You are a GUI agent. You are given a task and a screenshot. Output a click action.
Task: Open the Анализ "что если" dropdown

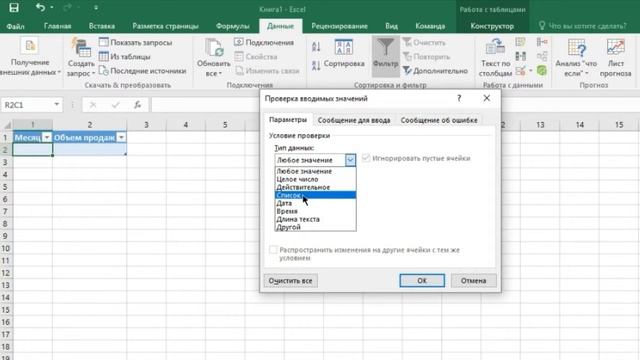coord(576,57)
